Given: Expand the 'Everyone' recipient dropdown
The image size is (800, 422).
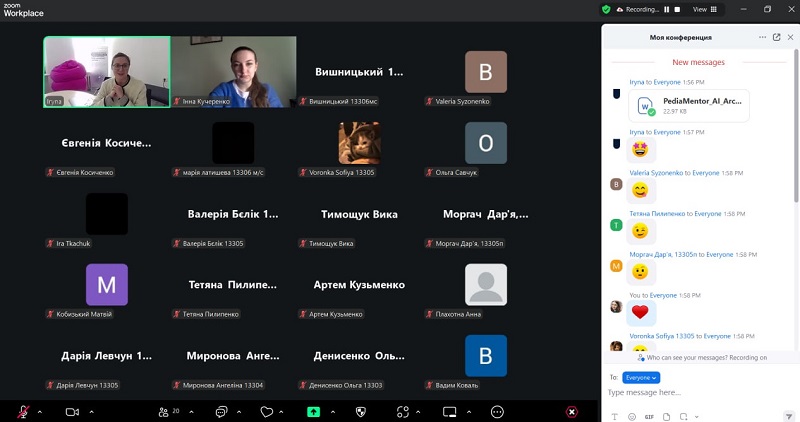Looking at the screenshot, I should 641,377.
